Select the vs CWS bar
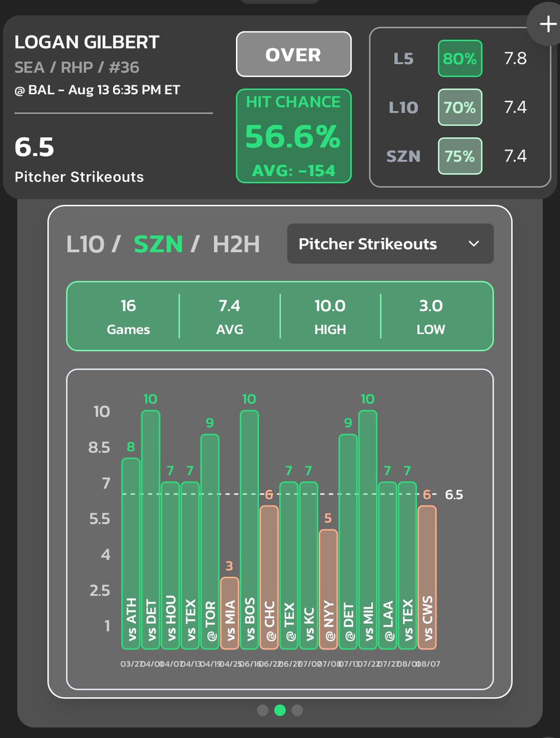Image resolution: width=560 pixels, height=738 pixels. click(x=427, y=577)
